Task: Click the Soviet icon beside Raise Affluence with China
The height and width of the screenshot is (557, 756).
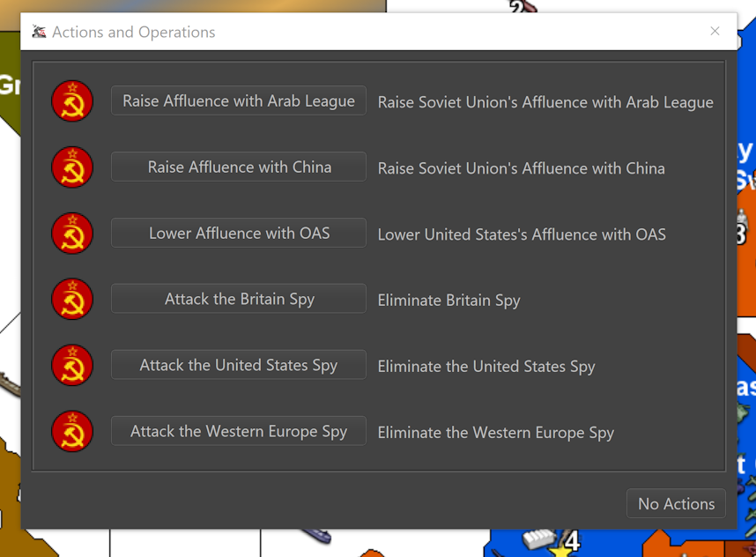Action: pos(71,167)
